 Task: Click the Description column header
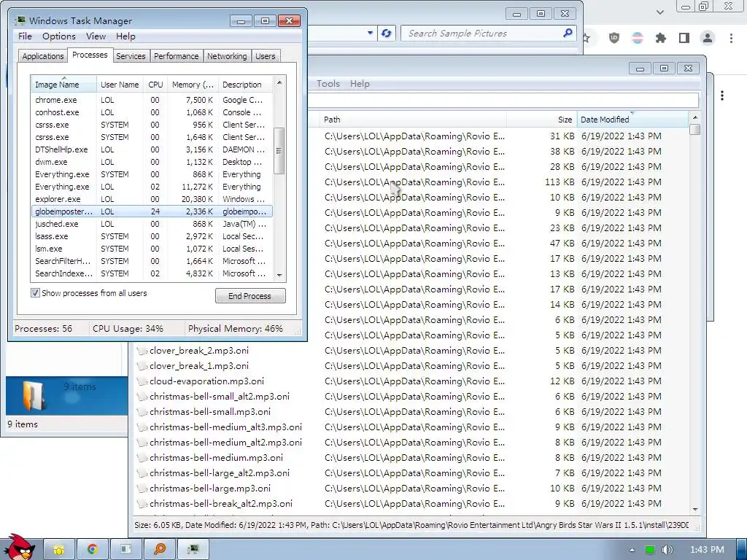[246, 85]
